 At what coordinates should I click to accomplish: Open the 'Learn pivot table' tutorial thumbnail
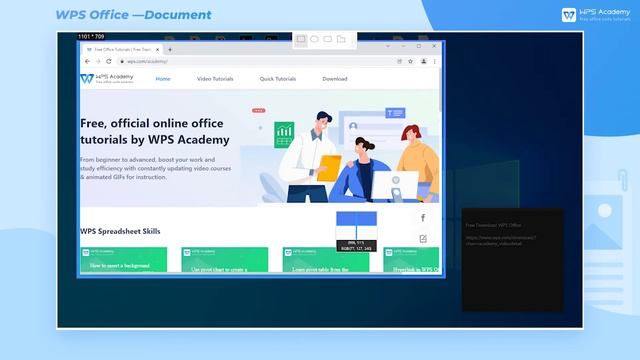326,260
